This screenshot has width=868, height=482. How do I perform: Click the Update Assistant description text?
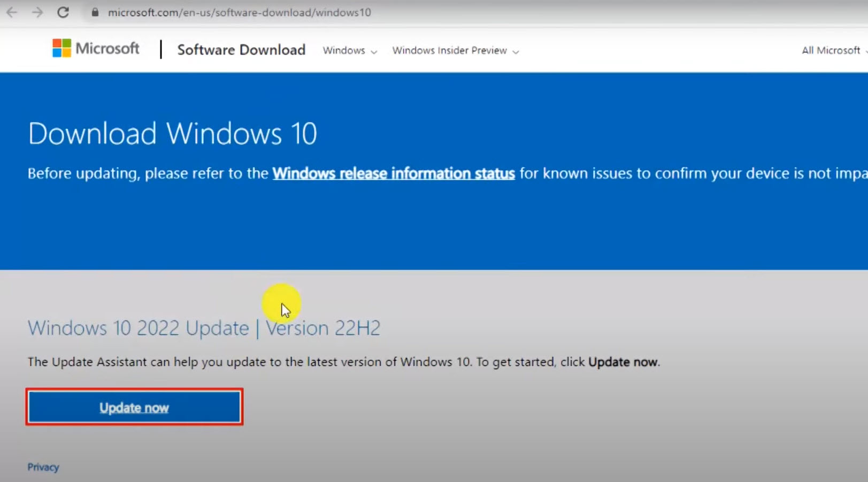(344, 362)
